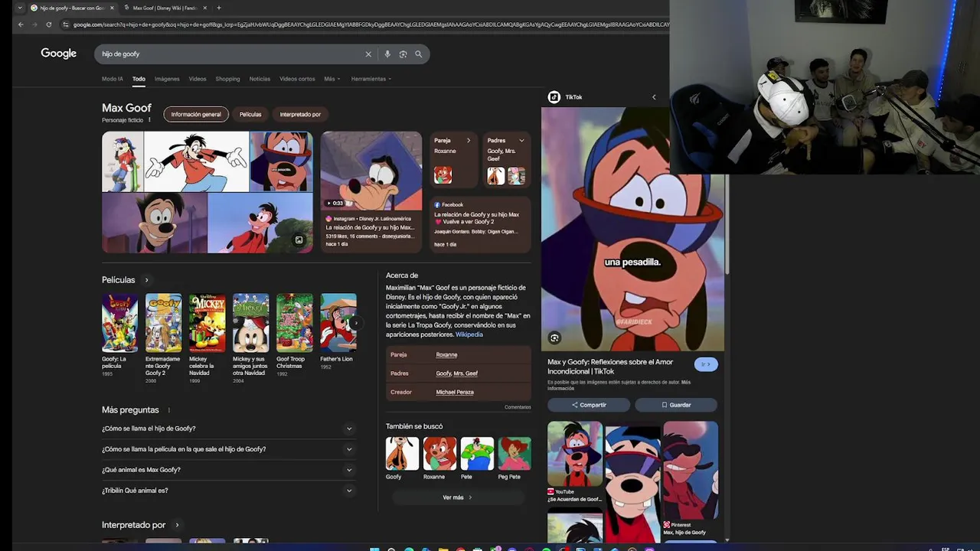The image size is (980, 551).
Task: Expand question about la película del hijo
Action: [229, 449]
